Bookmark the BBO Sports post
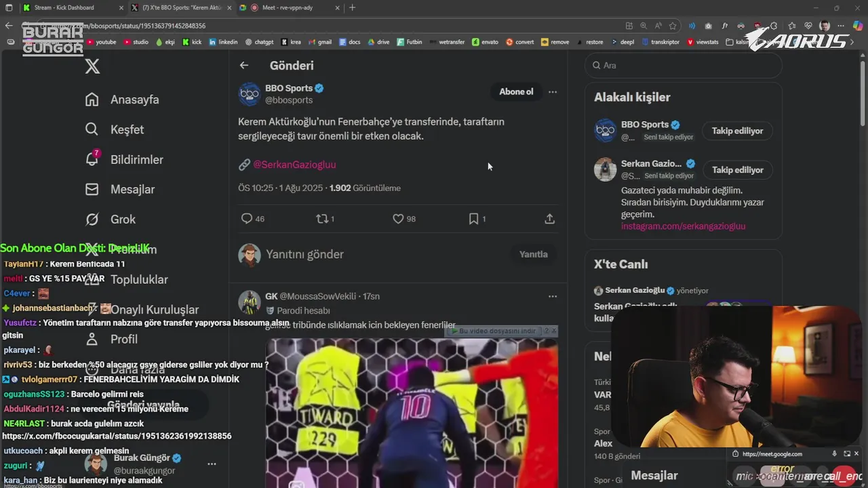 point(477,219)
